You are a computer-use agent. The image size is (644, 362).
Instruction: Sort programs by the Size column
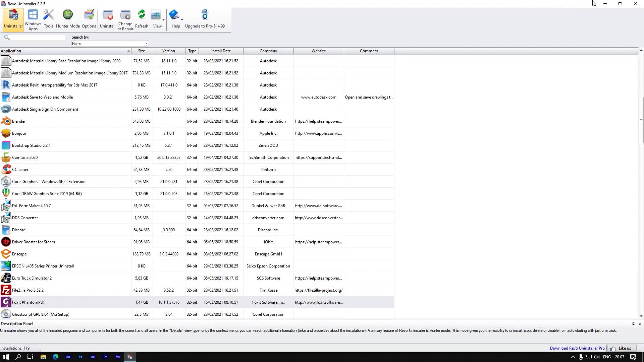(x=142, y=51)
